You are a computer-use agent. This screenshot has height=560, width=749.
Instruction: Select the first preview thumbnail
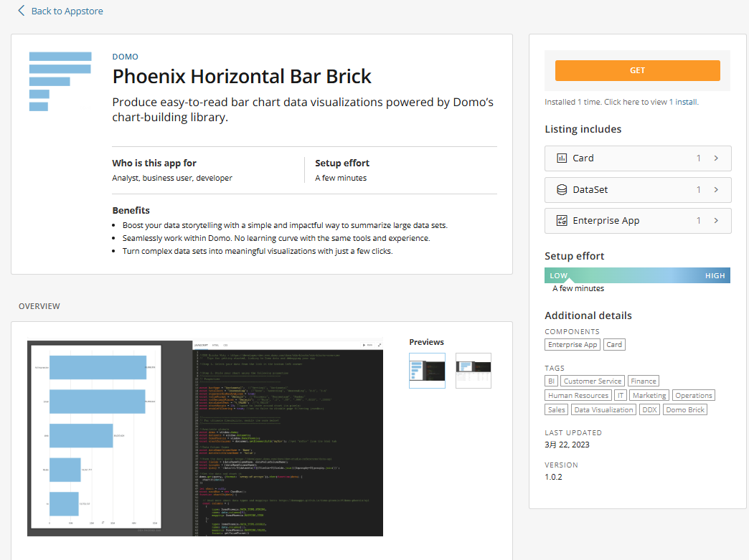pyautogui.click(x=427, y=371)
